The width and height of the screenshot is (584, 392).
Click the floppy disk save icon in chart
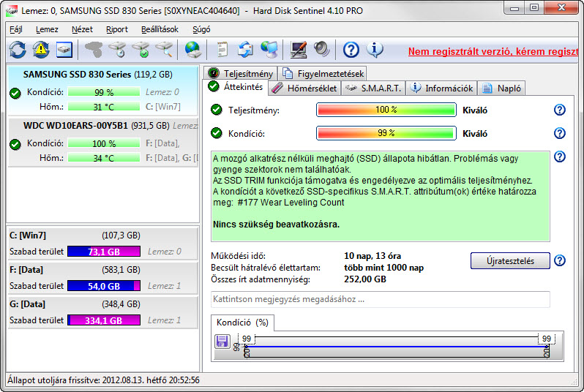(x=222, y=342)
